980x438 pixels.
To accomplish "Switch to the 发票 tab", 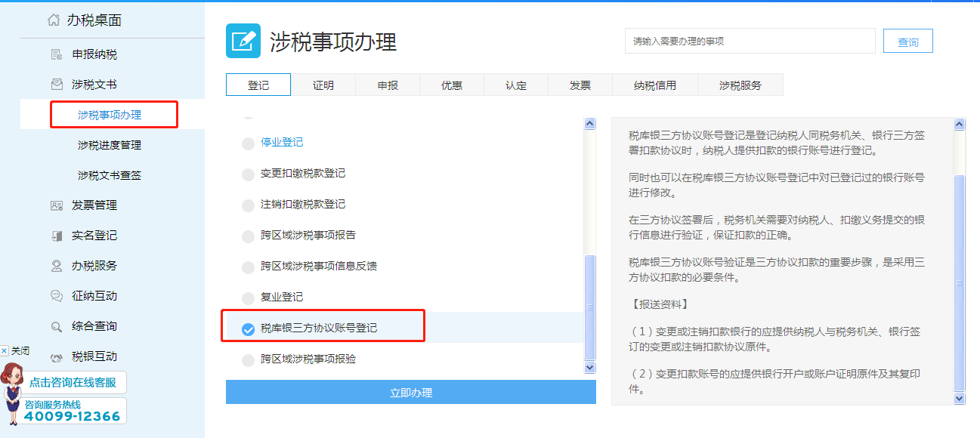I will pyautogui.click(x=580, y=85).
